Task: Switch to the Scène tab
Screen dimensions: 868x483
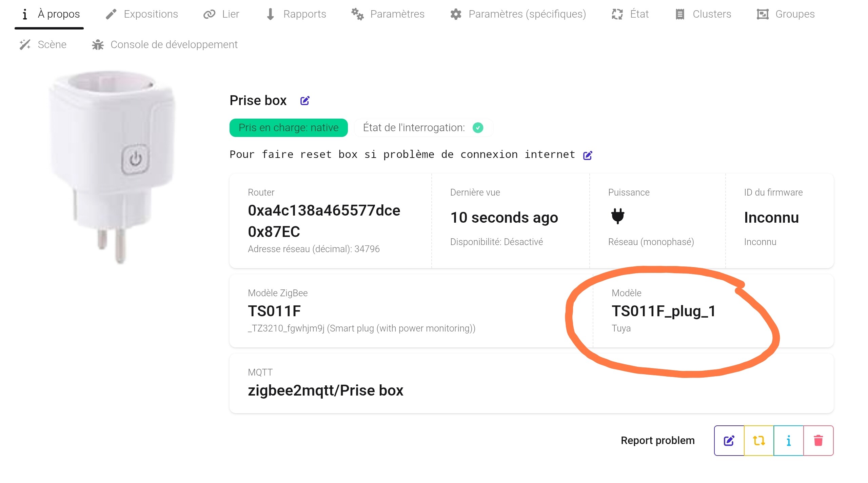Action: [x=43, y=44]
